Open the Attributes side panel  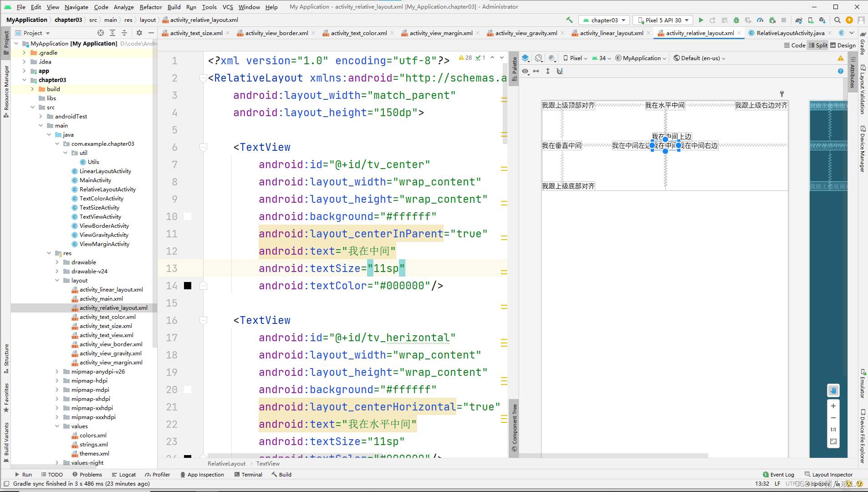853,73
